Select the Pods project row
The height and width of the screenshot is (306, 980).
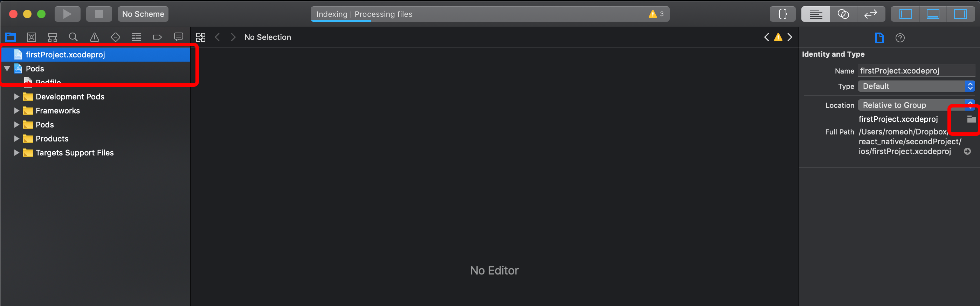click(96, 68)
